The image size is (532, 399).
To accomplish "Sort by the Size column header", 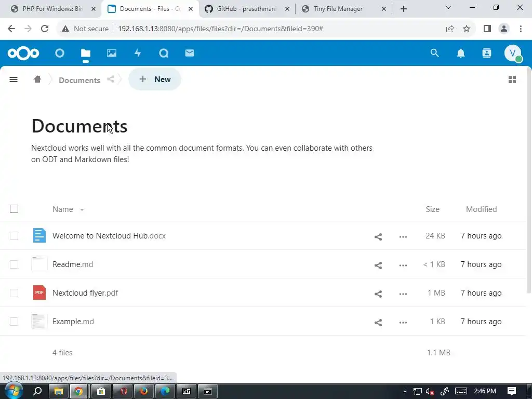I will click(x=433, y=209).
